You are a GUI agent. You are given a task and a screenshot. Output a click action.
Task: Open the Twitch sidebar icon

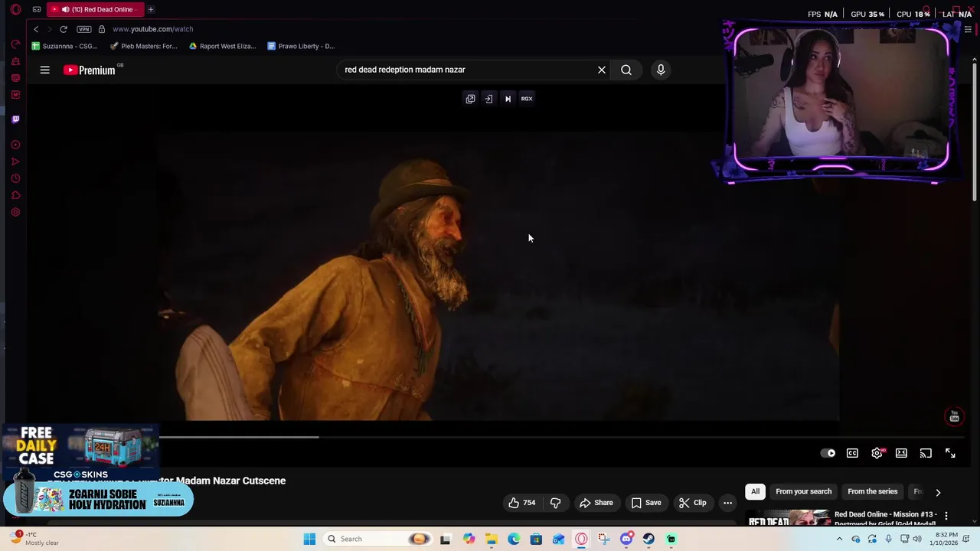click(15, 119)
